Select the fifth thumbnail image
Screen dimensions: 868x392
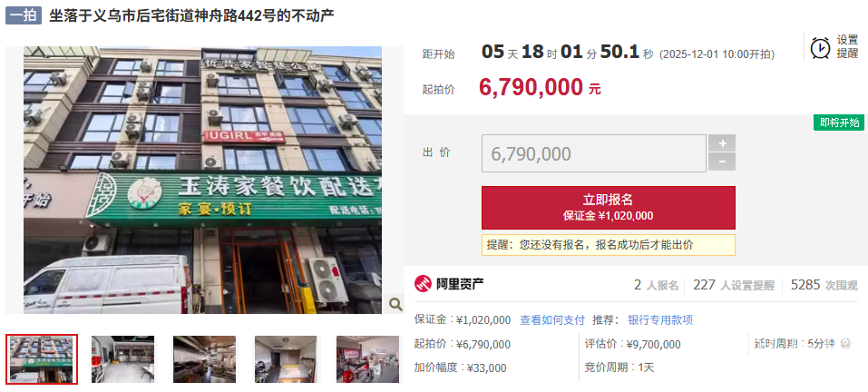[367, 359]
